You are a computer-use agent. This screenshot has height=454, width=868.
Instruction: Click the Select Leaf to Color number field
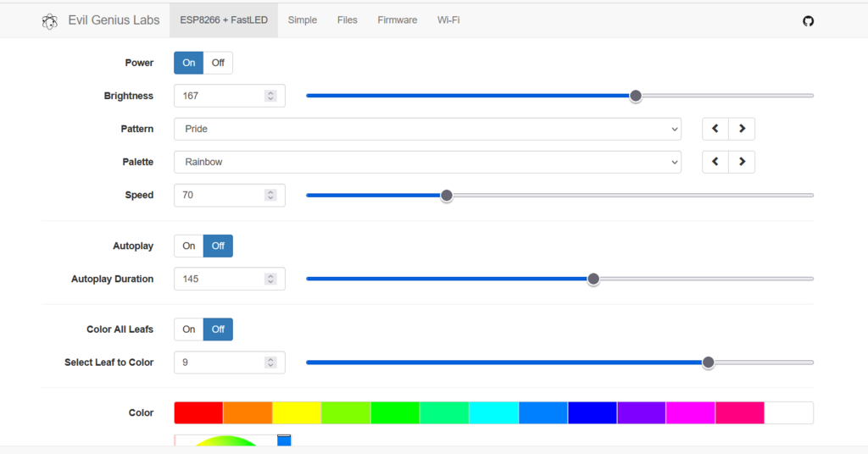coord(230,363)
